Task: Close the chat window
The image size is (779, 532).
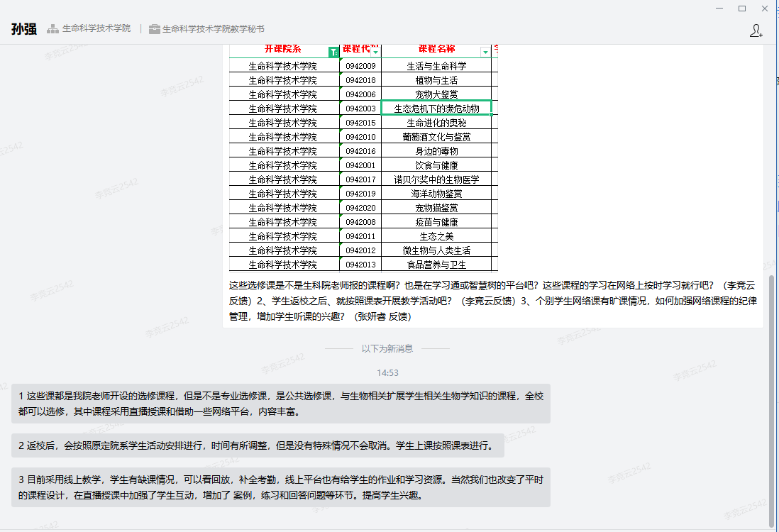Action: coord(764,8)
